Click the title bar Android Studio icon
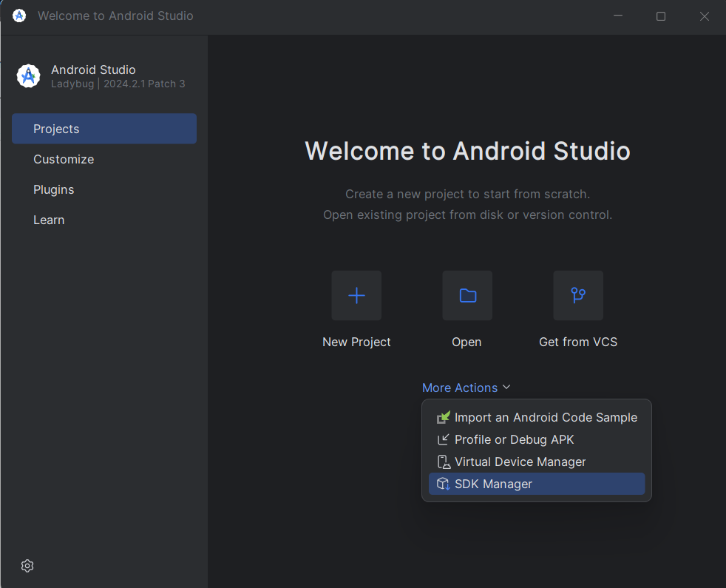The width and height of the screenshot is (726, 588). (x=19, y=16)
